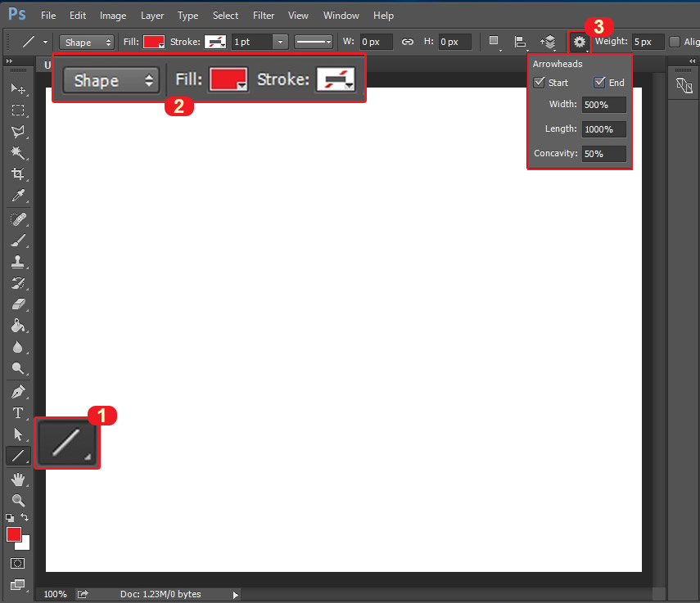Toggle Quick Mask mode
700x603 pixels.
(18, 563)
